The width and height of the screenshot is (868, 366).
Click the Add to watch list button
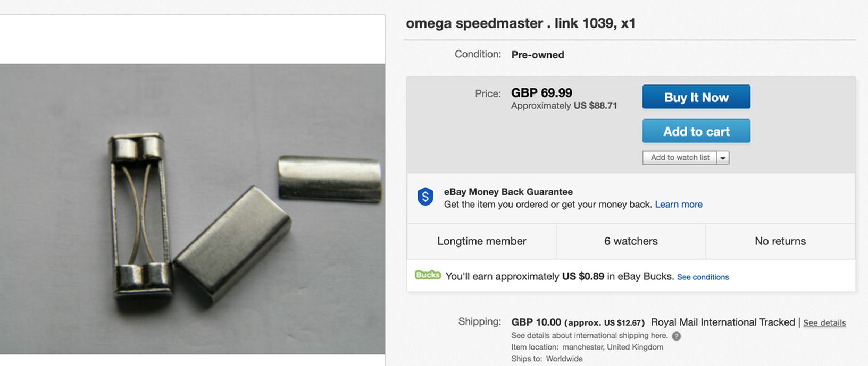tap(680, 158)
